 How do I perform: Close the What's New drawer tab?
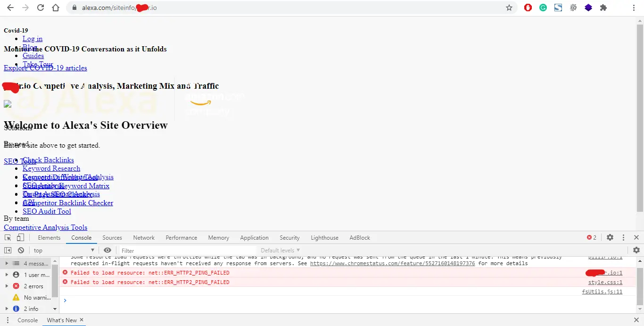click(81, 320)
